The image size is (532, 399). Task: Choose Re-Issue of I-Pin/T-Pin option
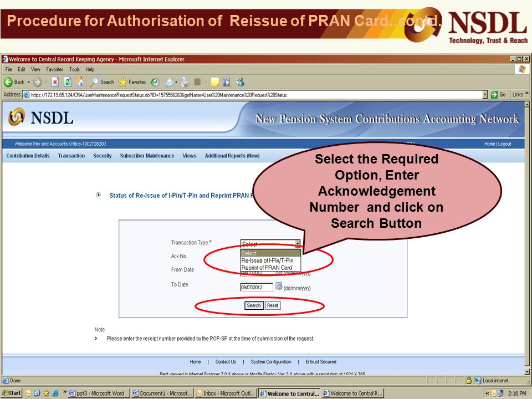point(267,260)
